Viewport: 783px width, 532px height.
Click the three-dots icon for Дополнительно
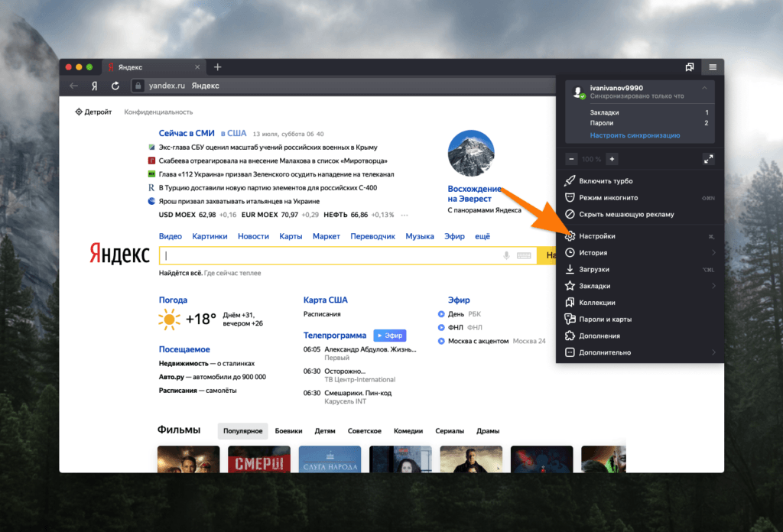[x=570, y=352]
